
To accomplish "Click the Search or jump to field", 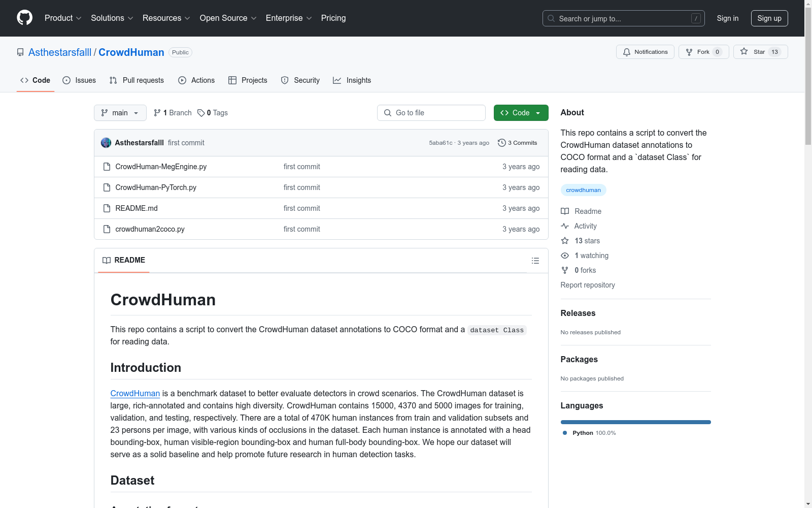I will [x=624, y=18].
